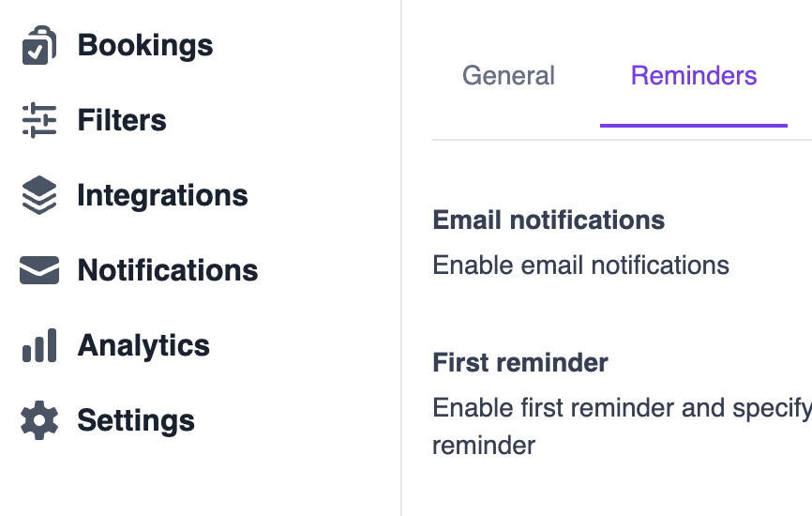Image resolution: width=812 pixels, height=516 pixels.
Task: Go to the Filters sidebar label
Action: [122, 120]
